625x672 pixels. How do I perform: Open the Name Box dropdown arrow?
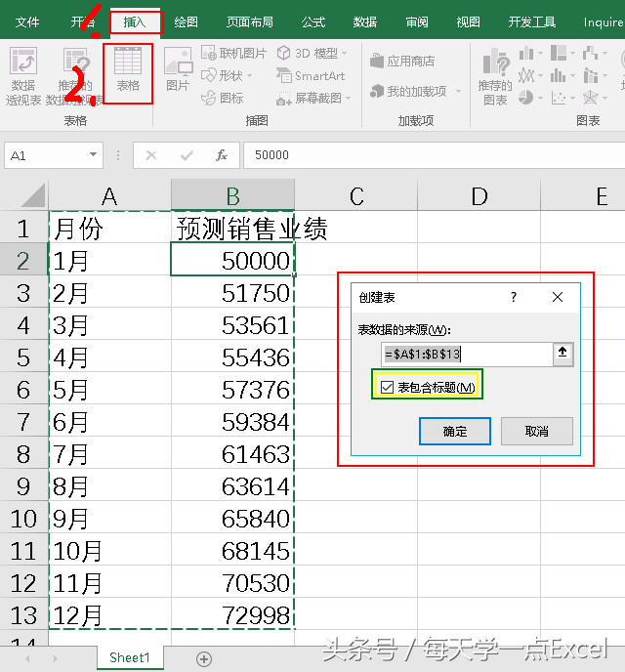[x=93, y=154]
